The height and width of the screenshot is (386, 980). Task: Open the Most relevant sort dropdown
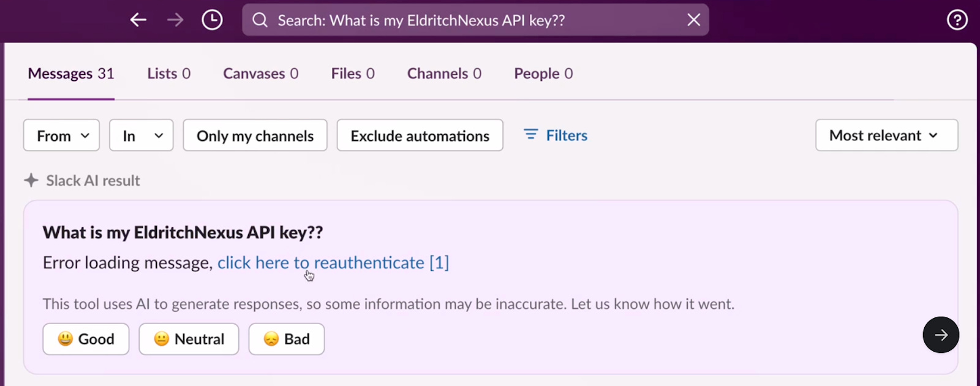886,135
